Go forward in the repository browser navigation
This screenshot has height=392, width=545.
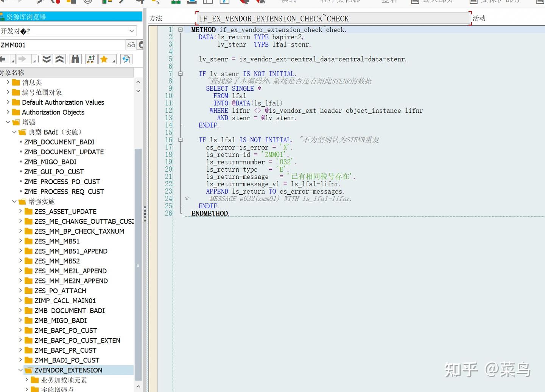(22, 59)
